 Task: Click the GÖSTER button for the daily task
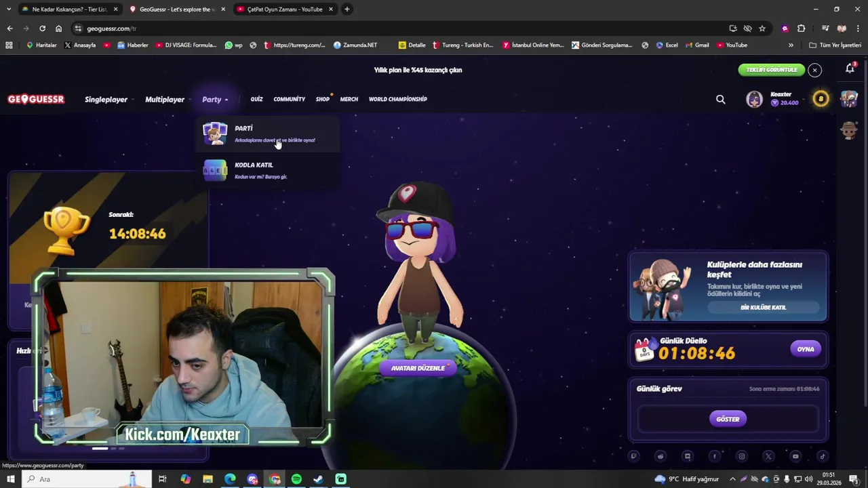pos(728,419)
